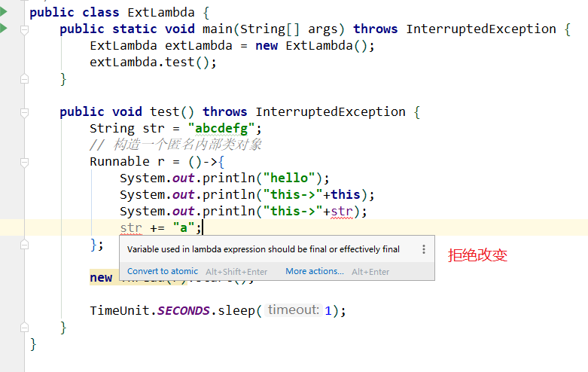Collapse the test() method fold marker
The height and width of the screenshot is (372, 588).
[24, 112]
